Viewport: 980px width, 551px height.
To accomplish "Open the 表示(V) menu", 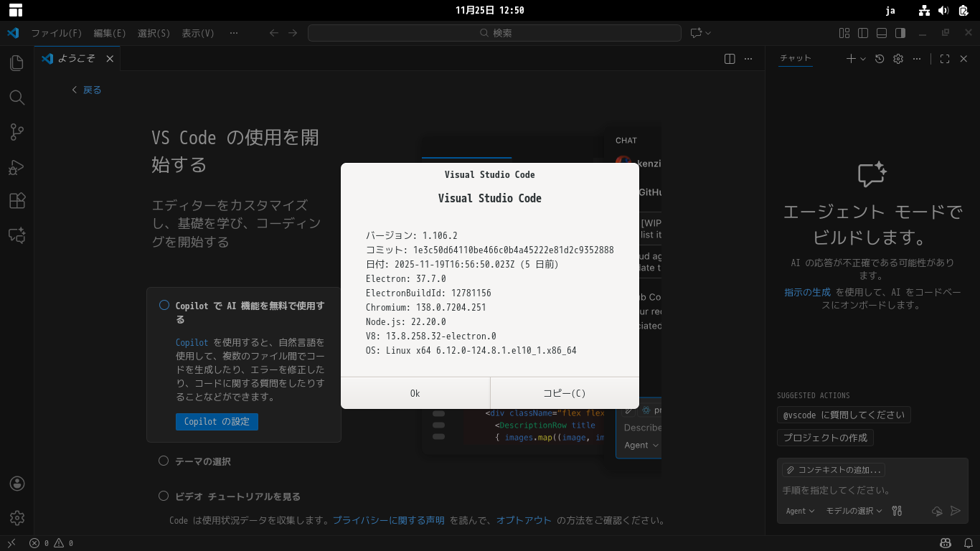I will tap(198, 33).
